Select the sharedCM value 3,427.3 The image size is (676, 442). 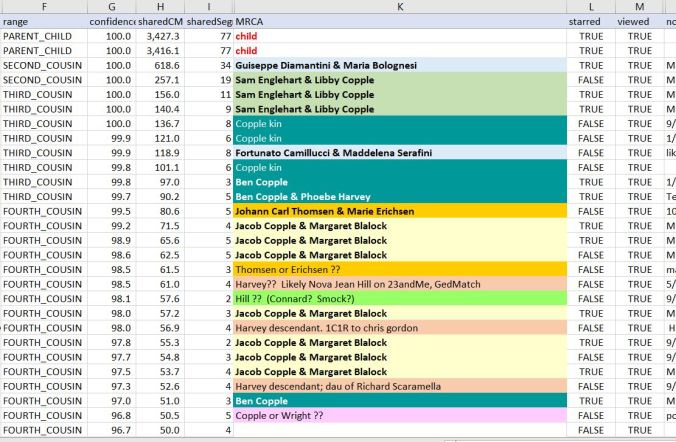pos(161,36)
